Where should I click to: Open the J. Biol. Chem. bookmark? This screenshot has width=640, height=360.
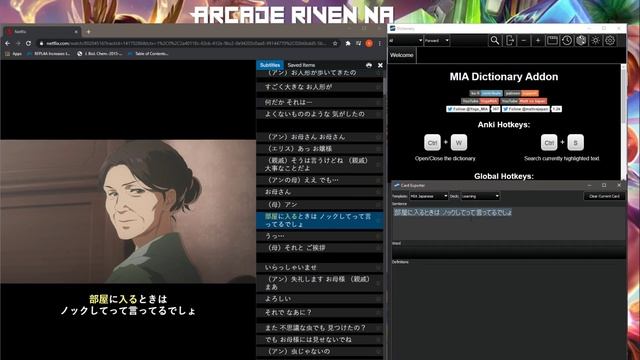[x=100, y=53]
